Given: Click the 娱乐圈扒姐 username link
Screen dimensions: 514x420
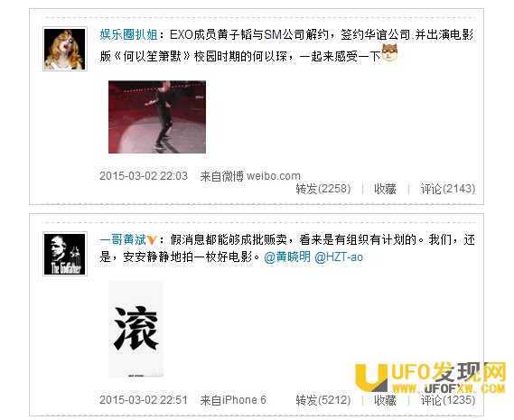Looking at the screenshot, I should click(129, 34).
